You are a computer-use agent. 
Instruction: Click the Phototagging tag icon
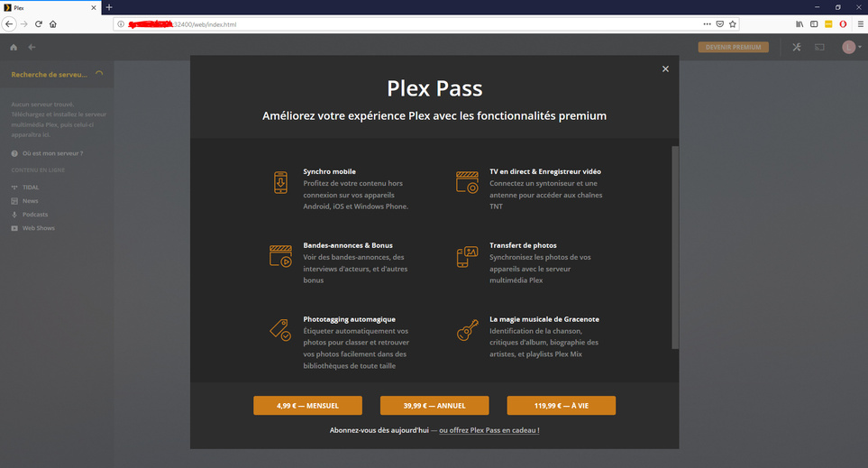[280, 329]
